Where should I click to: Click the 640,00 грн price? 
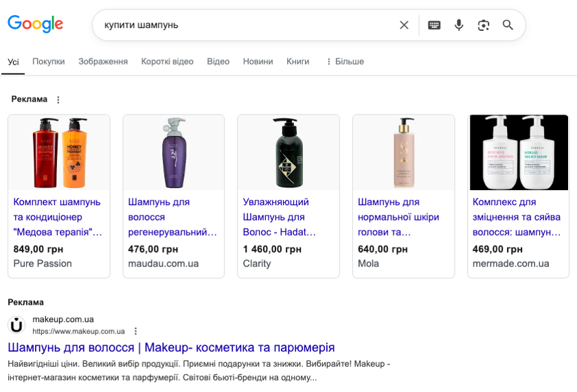point(383,249)
